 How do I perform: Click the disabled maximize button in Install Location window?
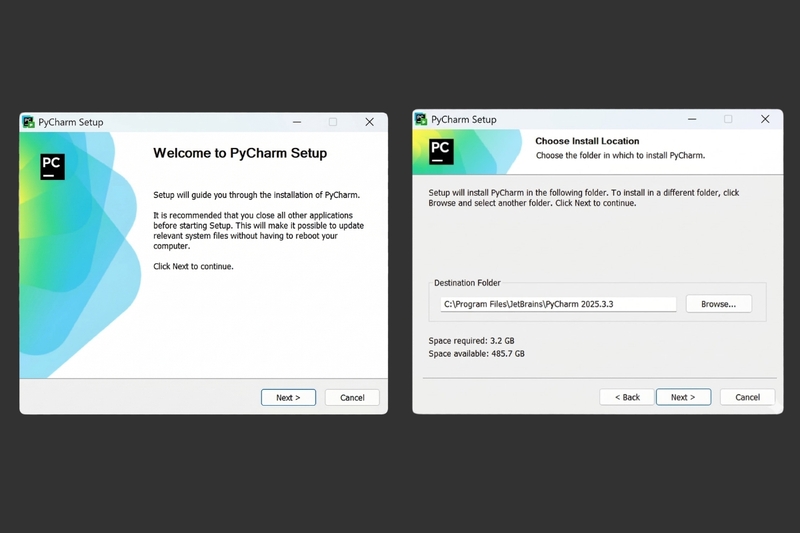728,119
